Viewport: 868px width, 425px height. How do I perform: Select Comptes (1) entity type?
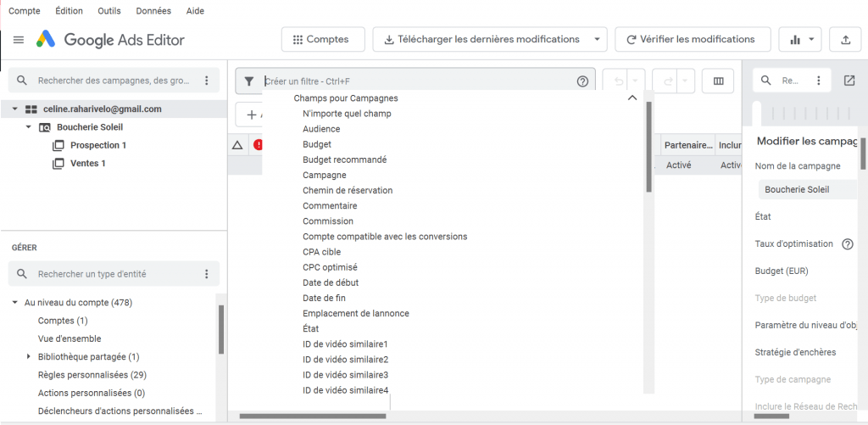63,321
